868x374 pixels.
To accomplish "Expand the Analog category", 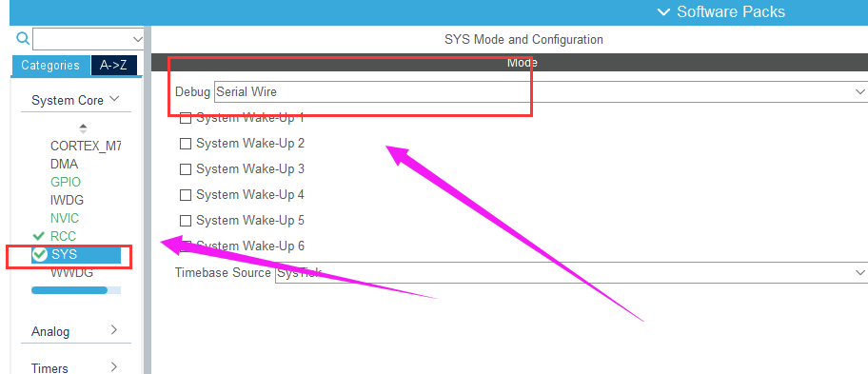I will click(75, 331).
